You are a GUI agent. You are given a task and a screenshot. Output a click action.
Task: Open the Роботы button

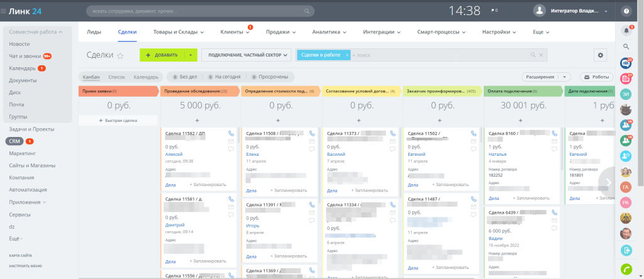596,77
